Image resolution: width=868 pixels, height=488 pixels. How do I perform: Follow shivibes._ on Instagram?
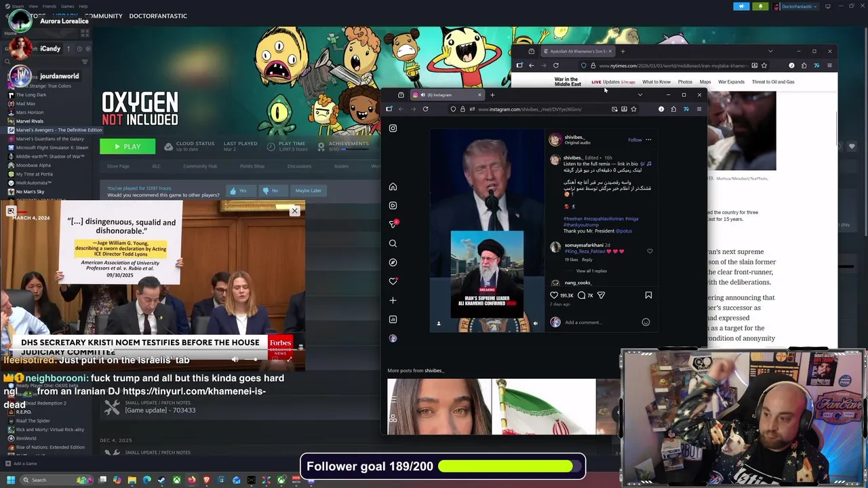[635, 140]
